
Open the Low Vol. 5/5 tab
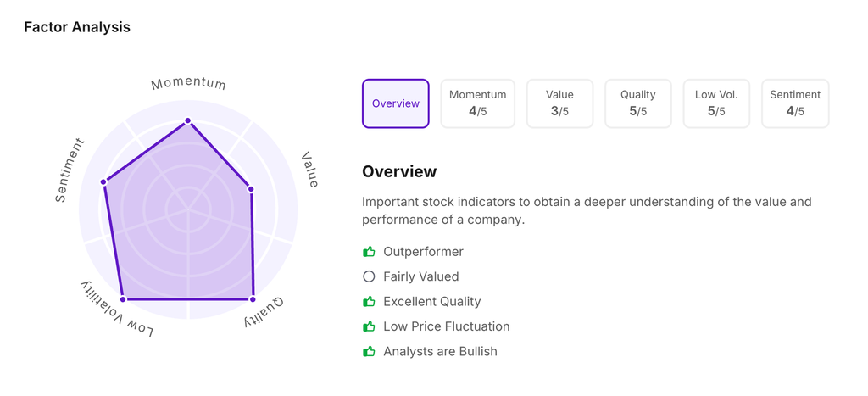tap(716, 103)
